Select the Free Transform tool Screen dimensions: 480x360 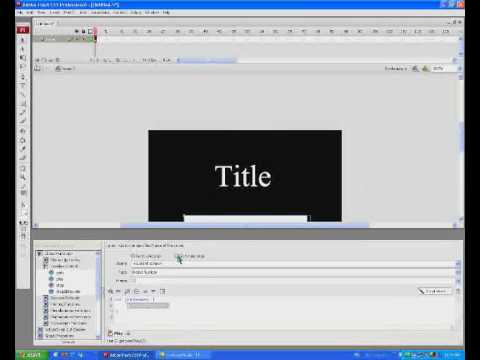click(x=23, y=58)
